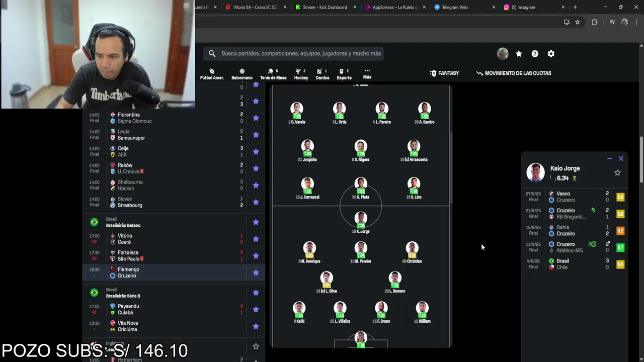Toggle favorite star for Raków match
The height and width of the screenshot is (362, 644).
tap(256, 168)
